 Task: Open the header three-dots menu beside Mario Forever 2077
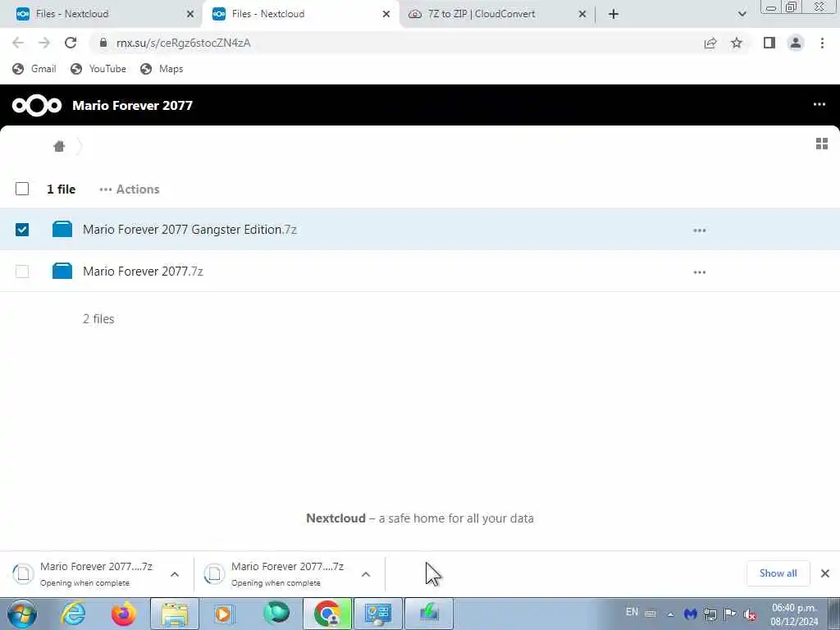(x=819, y=104)
